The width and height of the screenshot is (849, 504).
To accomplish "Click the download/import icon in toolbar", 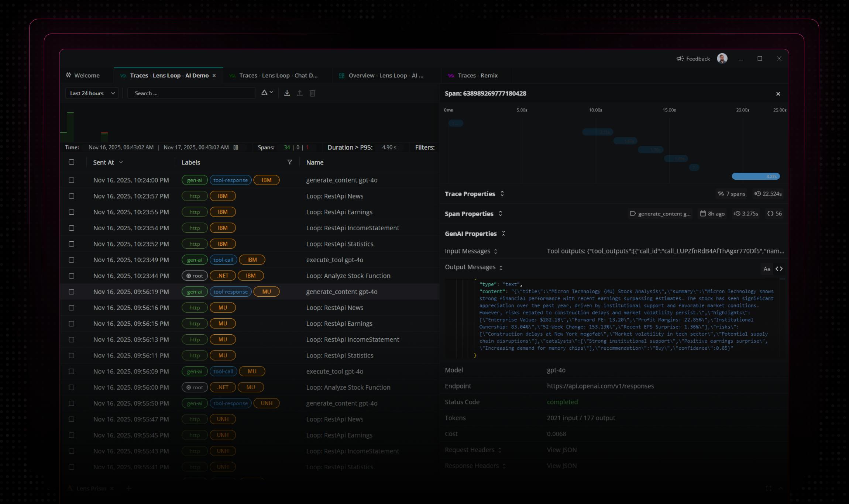I will (x=287, y=93).
